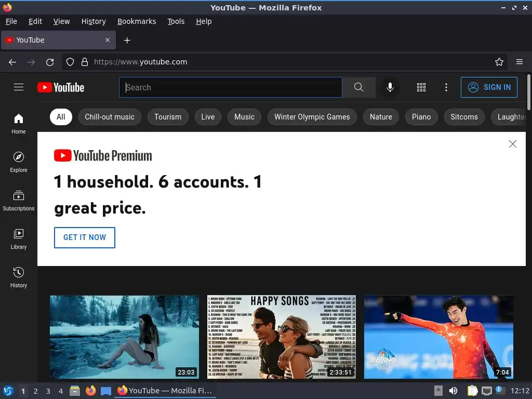The height and width of the screenshot is (399, 532).
Task: Click GET IT NOW button
Action: click(x=85, y=237)
